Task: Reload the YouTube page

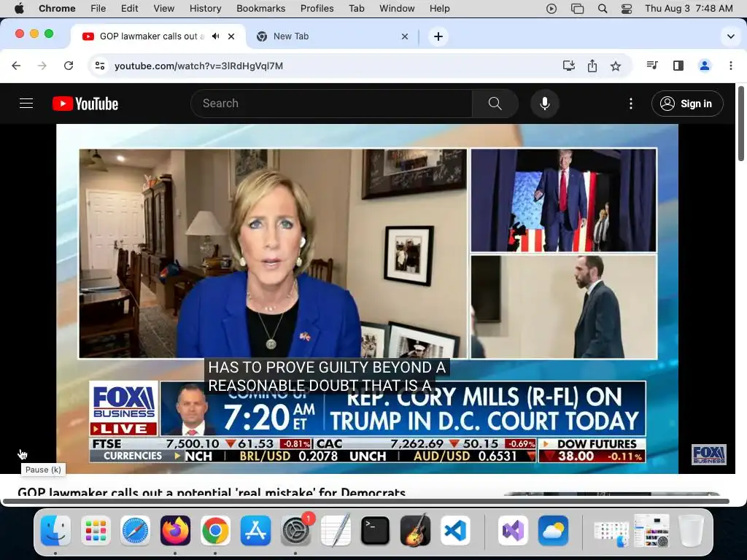Action: pos(69,66)
